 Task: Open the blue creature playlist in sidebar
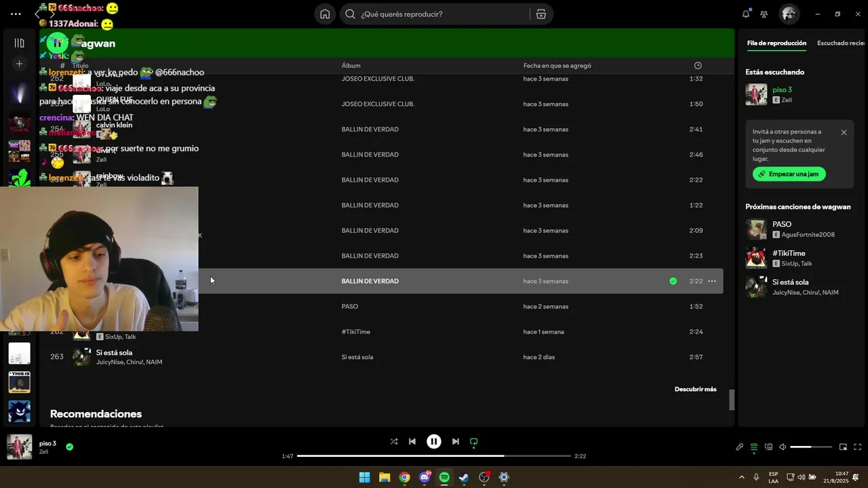point(19,411)
